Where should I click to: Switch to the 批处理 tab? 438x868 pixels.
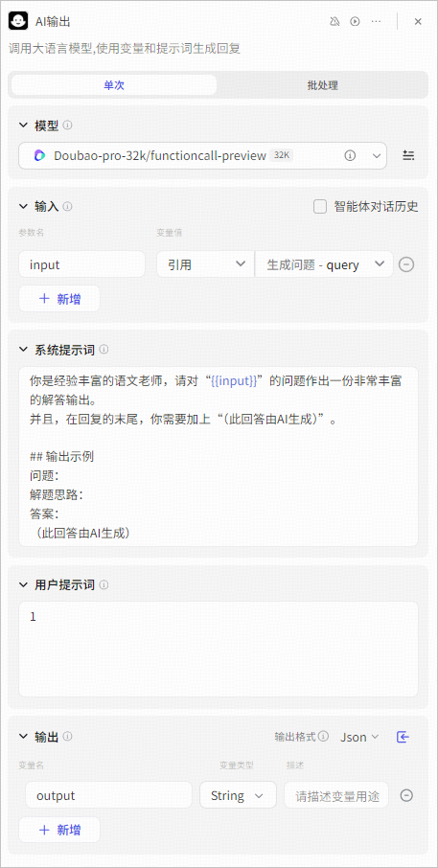[322, 85]
